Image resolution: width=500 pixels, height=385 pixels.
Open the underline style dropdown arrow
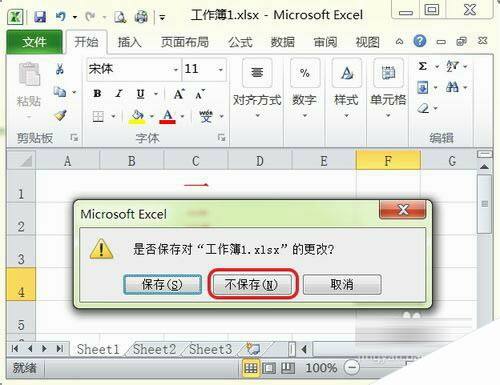(x=156, y=94)
